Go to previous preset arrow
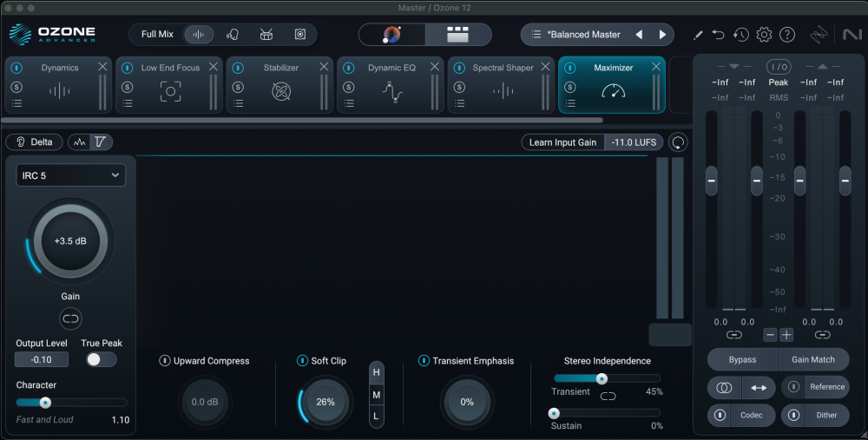 coord(639,35)
